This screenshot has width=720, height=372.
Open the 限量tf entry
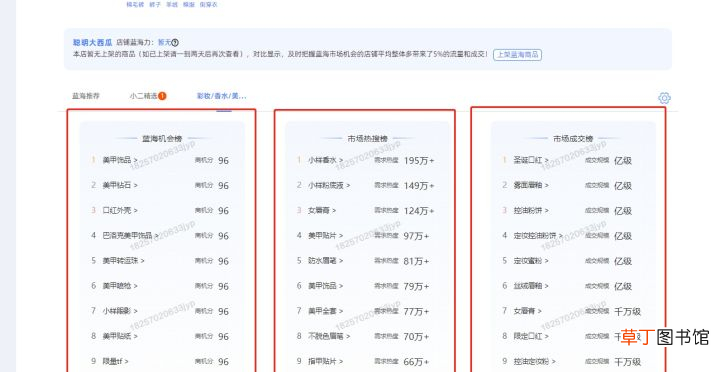[115, 361]
